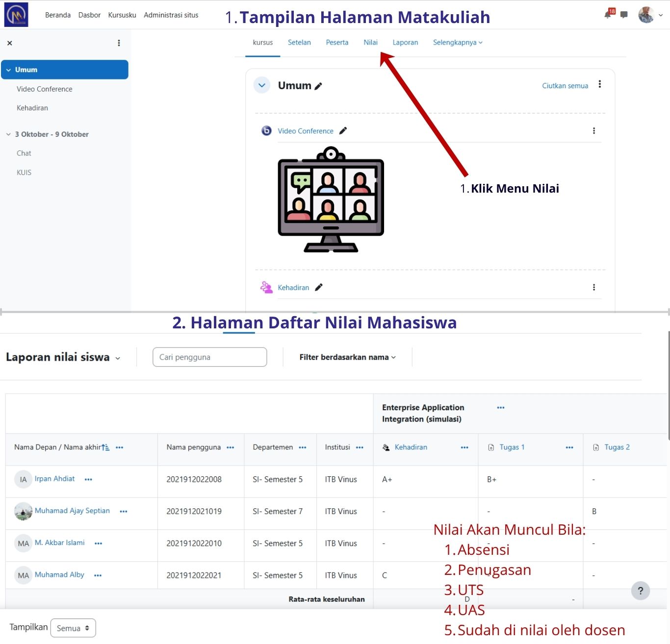Open Filter berdasarkan nama dropdown

[x=347, y=357]
